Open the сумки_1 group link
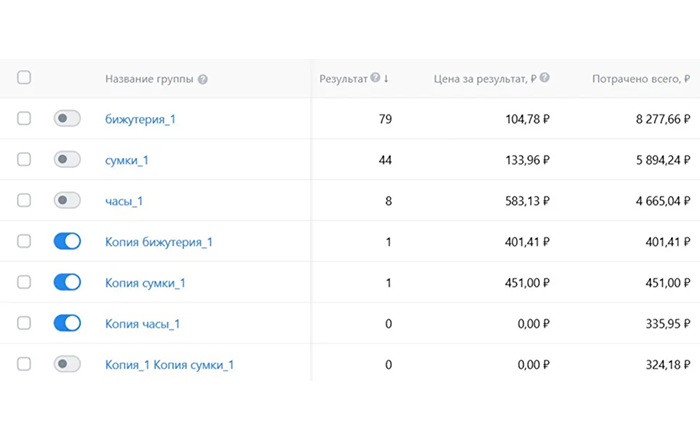 (127, 160)
